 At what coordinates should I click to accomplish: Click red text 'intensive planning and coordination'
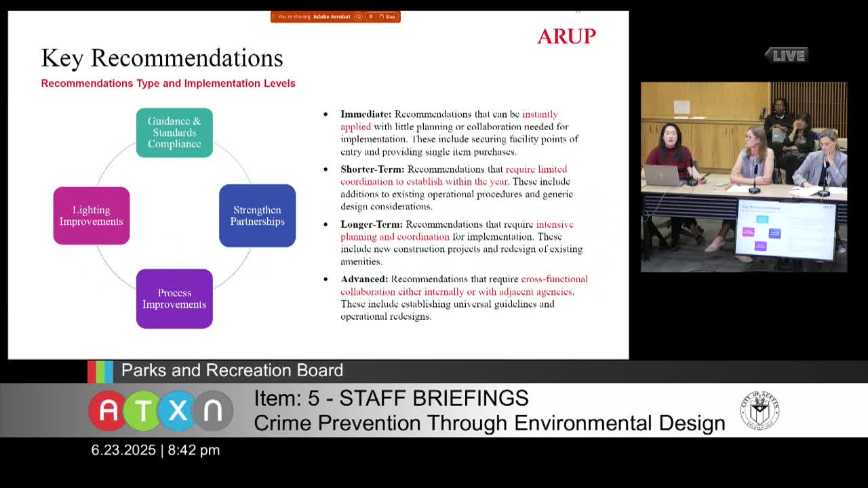point(457,230)
